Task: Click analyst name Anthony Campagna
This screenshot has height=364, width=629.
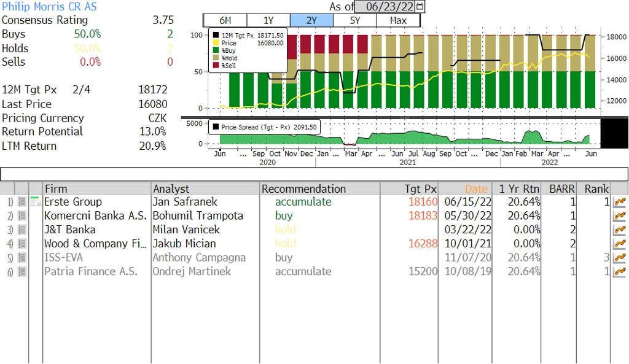Action: pyautogui.click(x=199, y=258)
